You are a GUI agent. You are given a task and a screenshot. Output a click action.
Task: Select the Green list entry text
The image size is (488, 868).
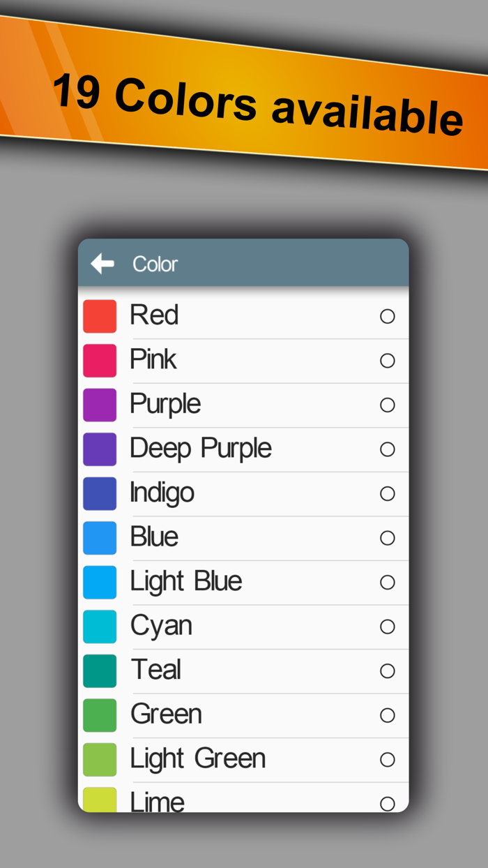tap(166, 714)
